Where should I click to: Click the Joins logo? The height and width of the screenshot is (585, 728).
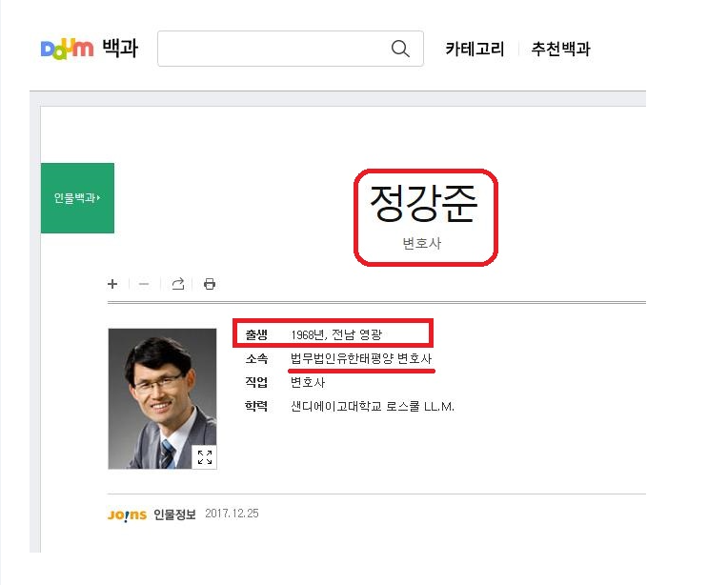click(127, 514)
